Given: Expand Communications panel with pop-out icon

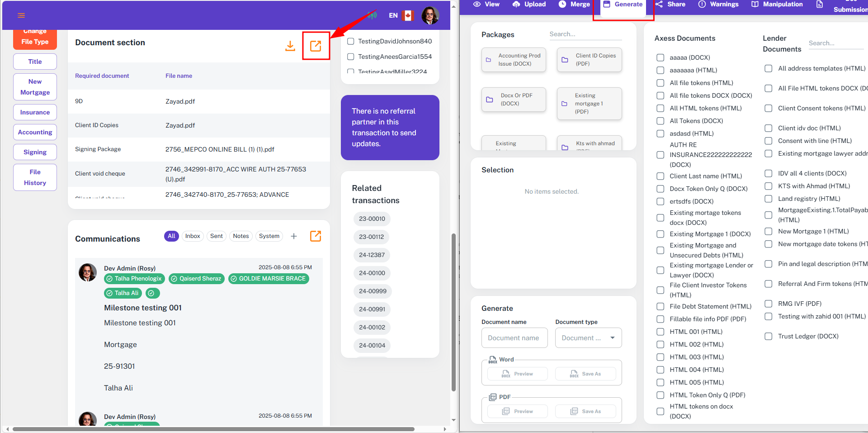Looking at the screenshot, I should click(x=316, y=236).
